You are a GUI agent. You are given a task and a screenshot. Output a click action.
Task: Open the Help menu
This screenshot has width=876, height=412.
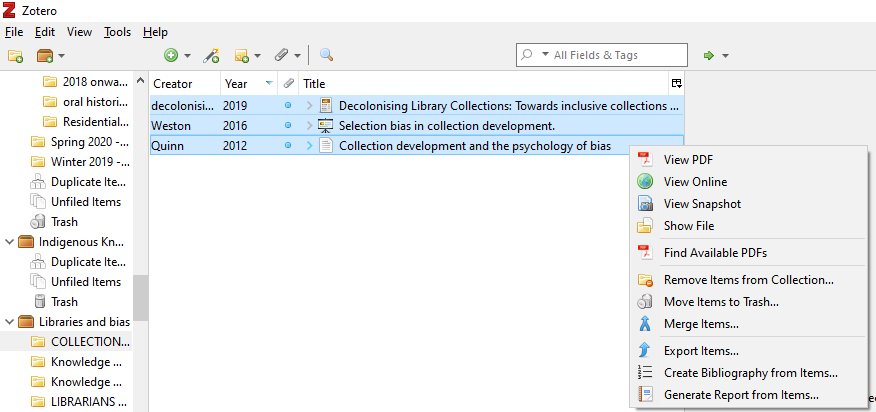pos(155,32)
